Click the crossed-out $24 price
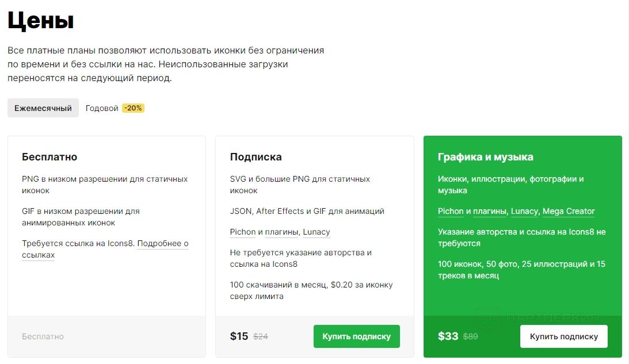This screenshot has height=364, width=629. coord(261,337)
